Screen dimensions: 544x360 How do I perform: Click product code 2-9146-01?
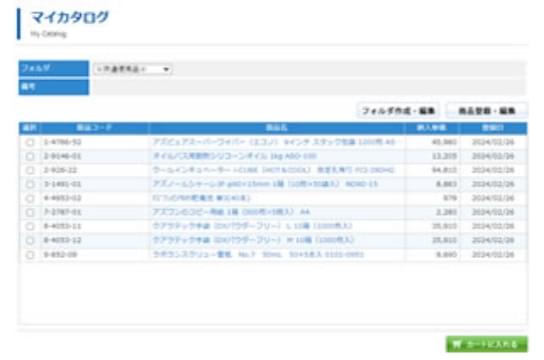(x=62, y=156)
